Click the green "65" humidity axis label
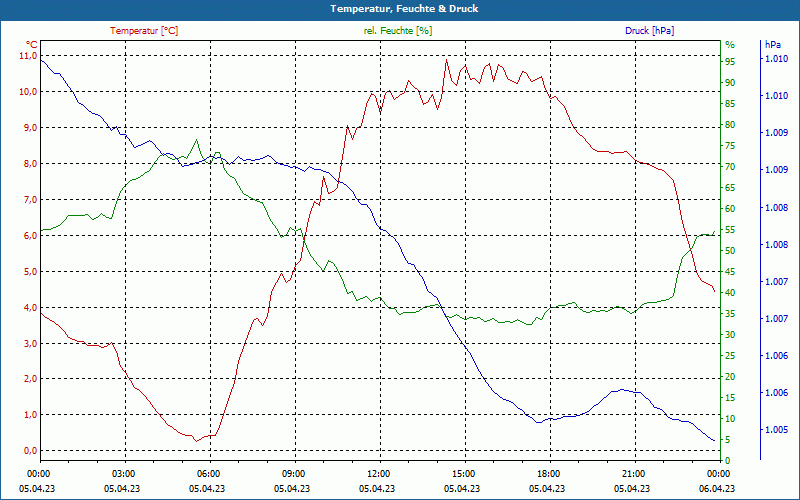The width and height of the screenshot is (800, 500). [730, 188]
